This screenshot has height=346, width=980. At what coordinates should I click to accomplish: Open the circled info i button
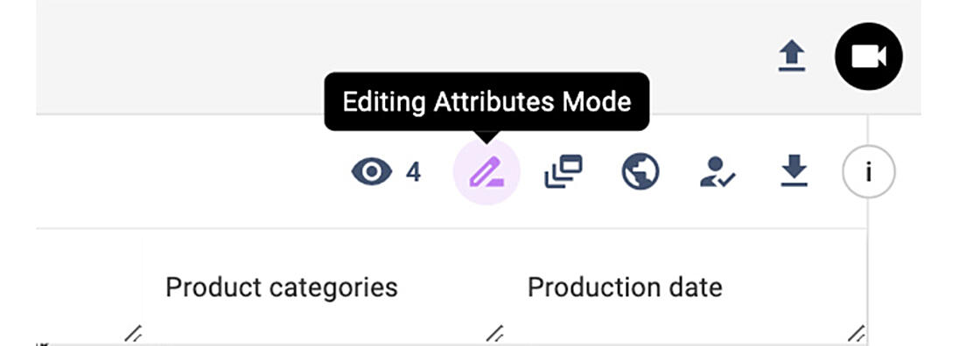click(x=869, y=172)
